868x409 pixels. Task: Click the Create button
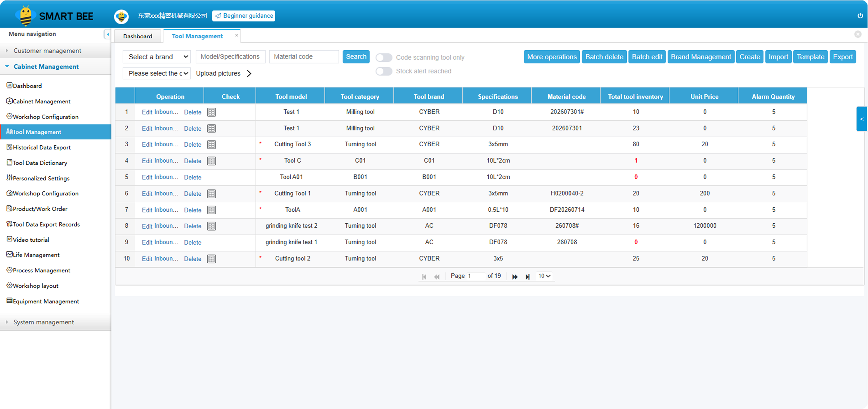click(750, 57)
